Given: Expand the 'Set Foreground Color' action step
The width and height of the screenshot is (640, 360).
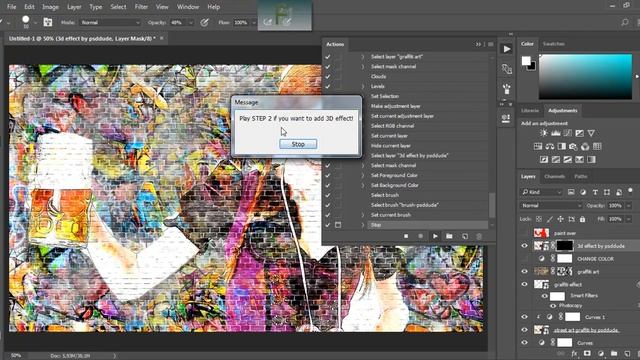Looking at the screenshot, I should pos(363,176).
